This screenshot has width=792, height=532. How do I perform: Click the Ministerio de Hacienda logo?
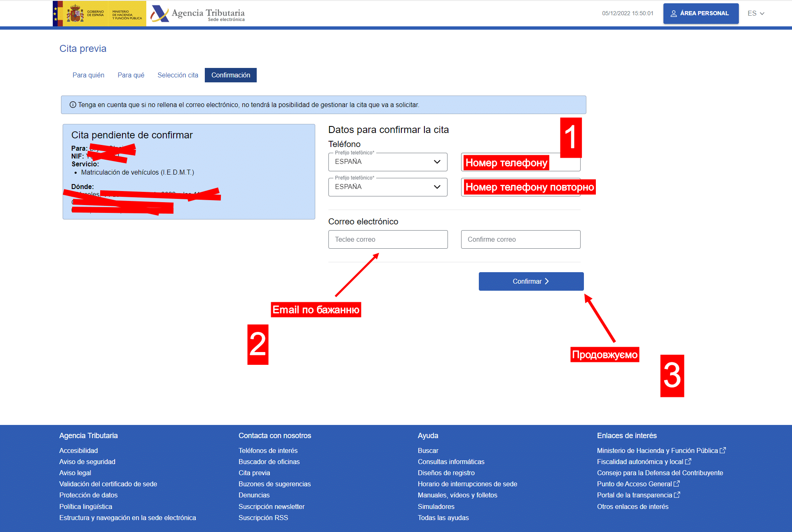click(x=127, y=14)
